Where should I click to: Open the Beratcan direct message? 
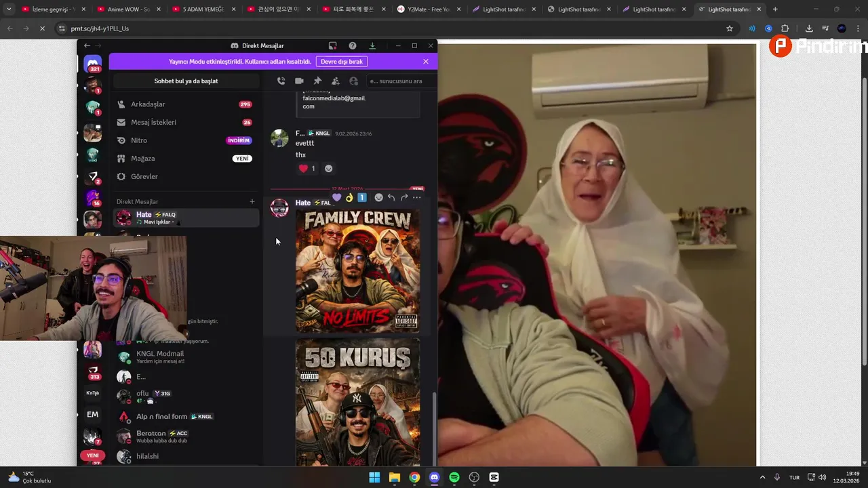pyautogui.click(x=186, y=436)
